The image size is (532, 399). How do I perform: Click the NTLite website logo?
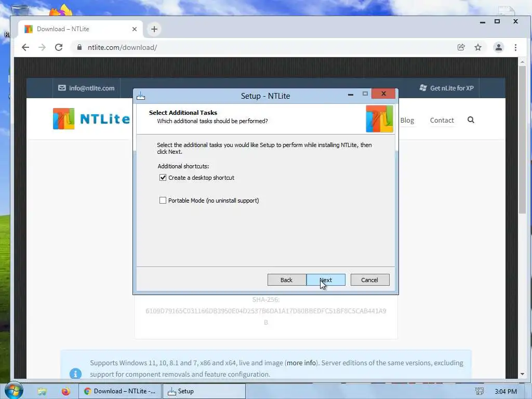pyautogui.click(x=91, y=119)
